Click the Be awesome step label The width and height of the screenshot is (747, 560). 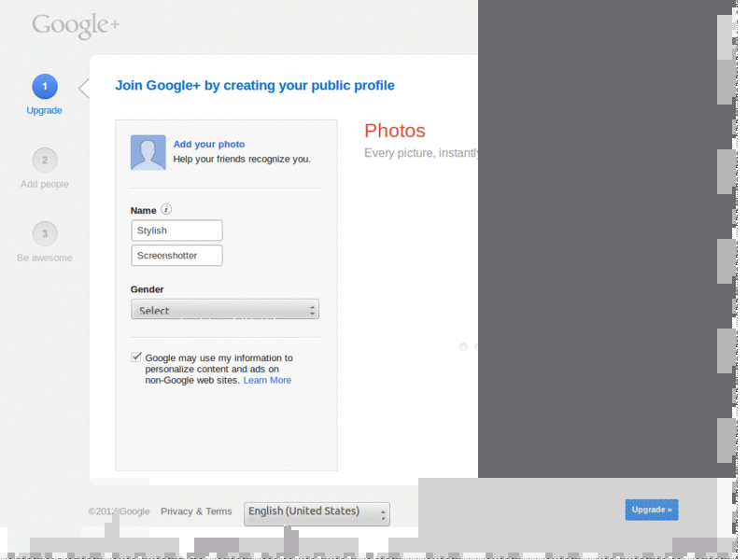pyautogui.click(x=44, y=259)
